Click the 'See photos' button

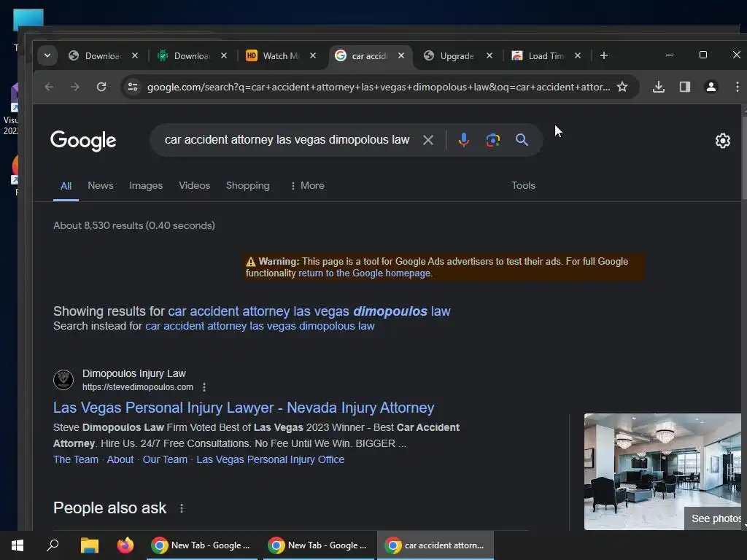tap(713, 518)
